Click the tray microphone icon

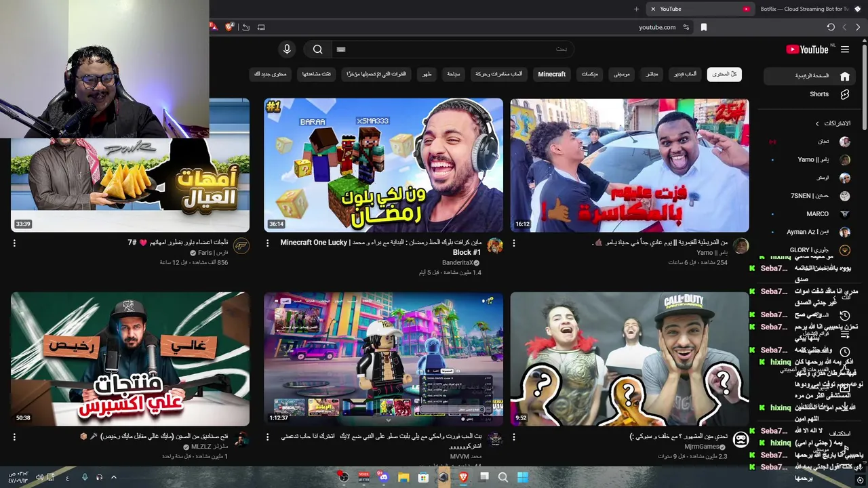click(x=85, y=477)
